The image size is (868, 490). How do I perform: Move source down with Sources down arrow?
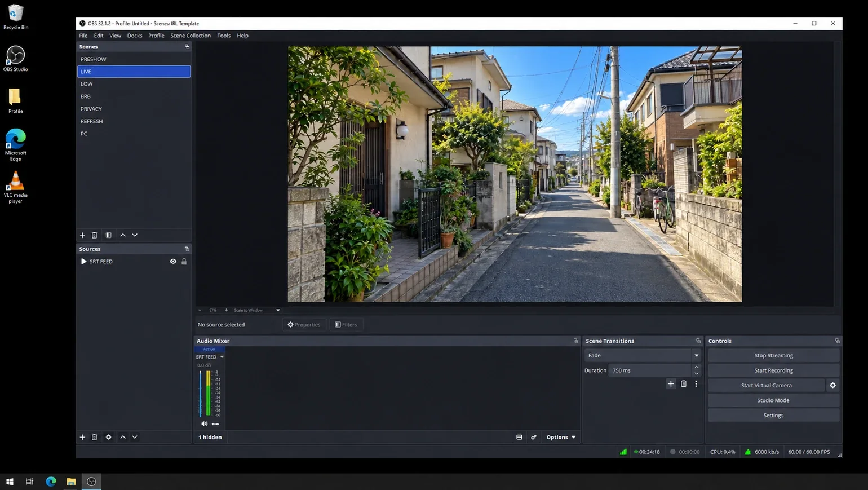pos(135,437)
